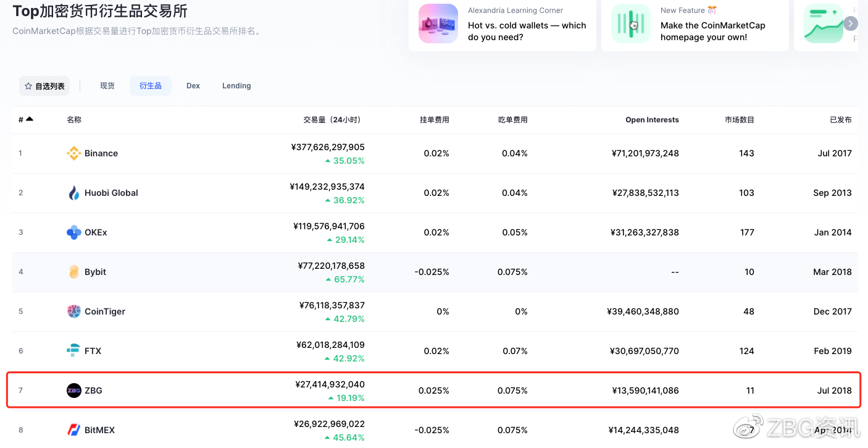Click the FTX logo icon
The height and width of the screenshot is (448, 868).
74,351
